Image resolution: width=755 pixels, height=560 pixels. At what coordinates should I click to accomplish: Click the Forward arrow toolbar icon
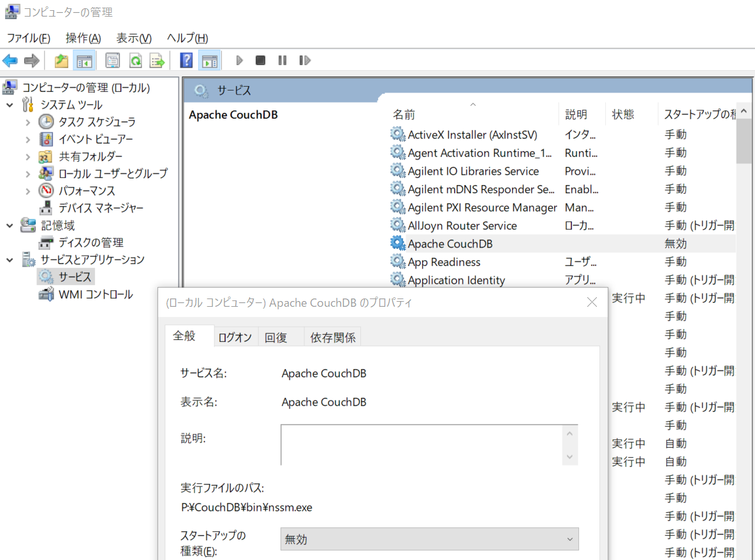coord(32,61)
